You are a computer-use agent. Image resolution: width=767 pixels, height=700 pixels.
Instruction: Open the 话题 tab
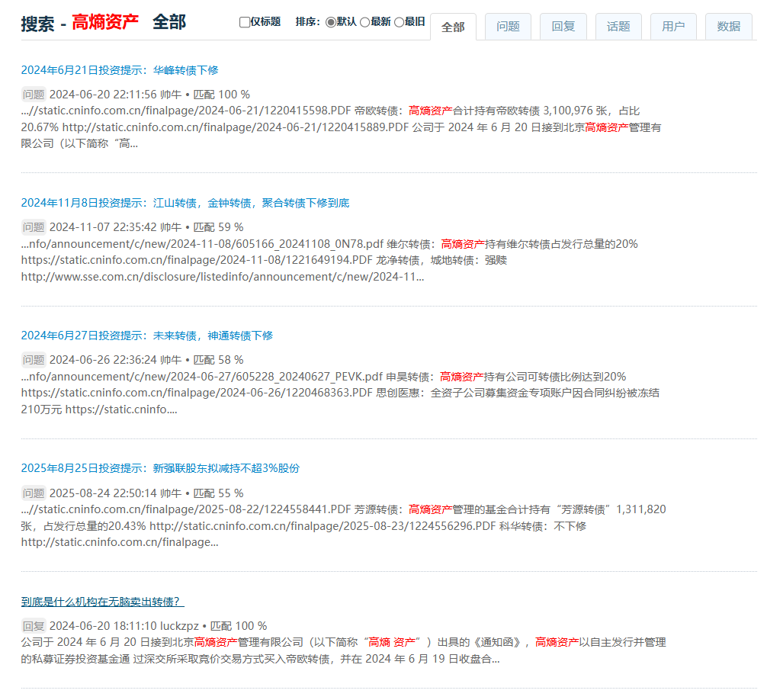pyautogui.click(x=618, y=27)
